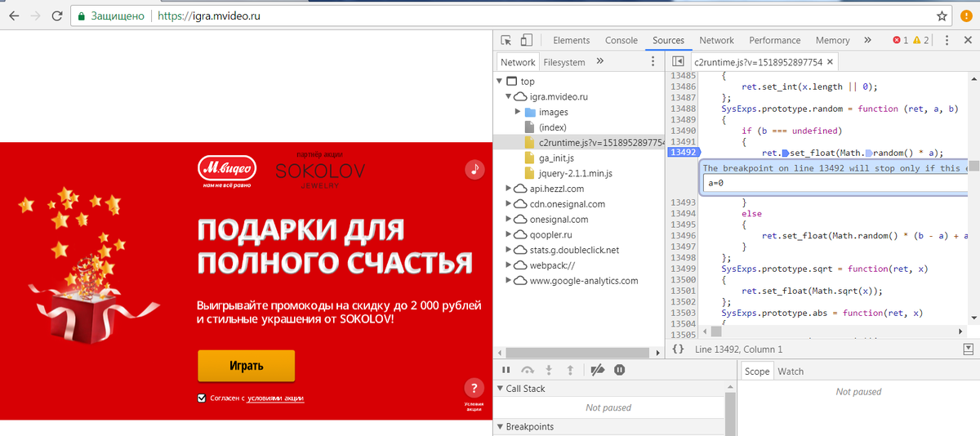Close the c2runtime.js editor tab

(x=830, y=62)
